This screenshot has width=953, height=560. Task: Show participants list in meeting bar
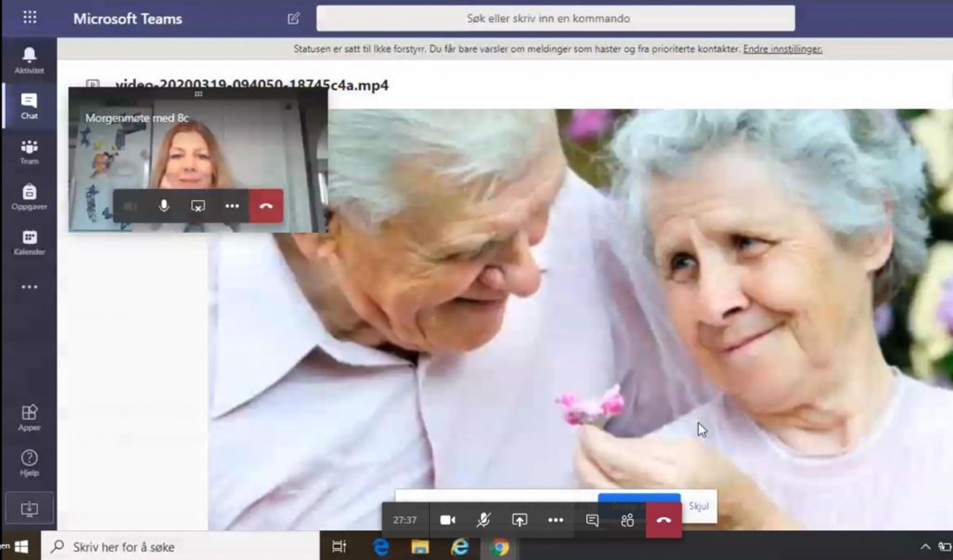pyautogui.click(x=627, y=520)
